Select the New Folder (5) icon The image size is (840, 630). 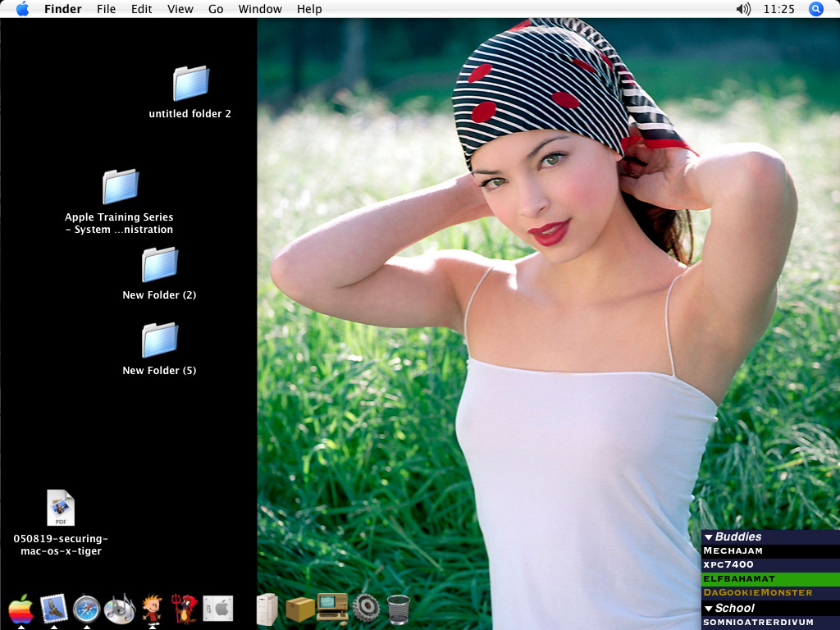coord(160,340)
